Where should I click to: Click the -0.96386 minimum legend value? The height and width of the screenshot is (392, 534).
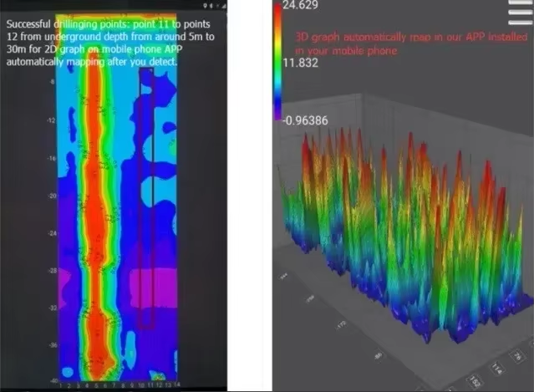tap(305, 120)
